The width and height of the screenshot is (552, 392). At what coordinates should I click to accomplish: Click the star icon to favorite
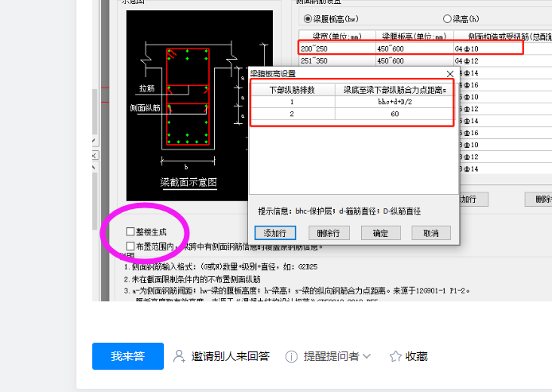click(395, 356)
